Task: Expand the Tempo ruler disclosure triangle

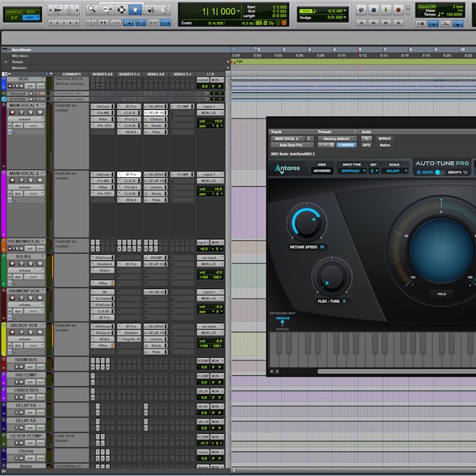Action: pyautogui.click(x=6, y=62)
